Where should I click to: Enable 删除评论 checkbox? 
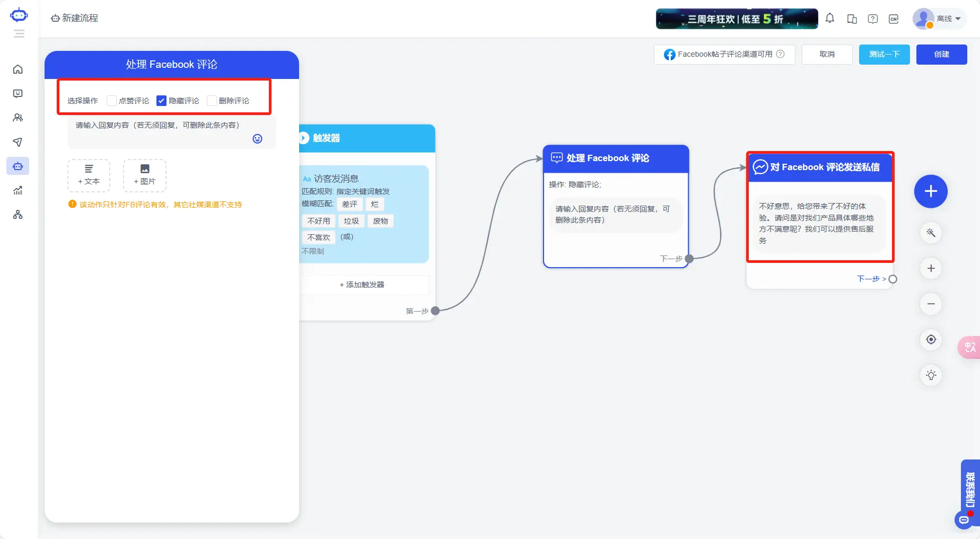point(212,100)
